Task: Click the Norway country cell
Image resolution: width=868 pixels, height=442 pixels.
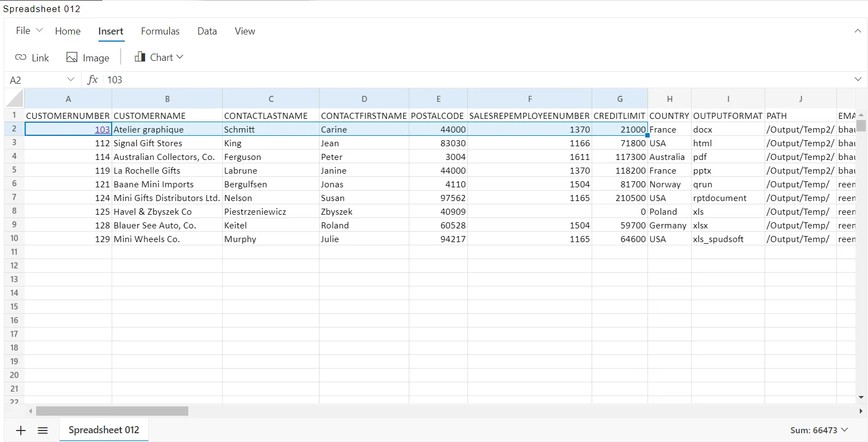Action: pyautogui.click(x=669, y=184)
